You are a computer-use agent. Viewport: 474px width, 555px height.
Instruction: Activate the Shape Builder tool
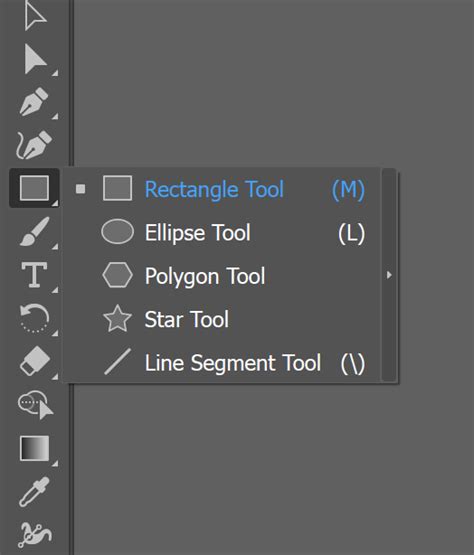point(35,404)
